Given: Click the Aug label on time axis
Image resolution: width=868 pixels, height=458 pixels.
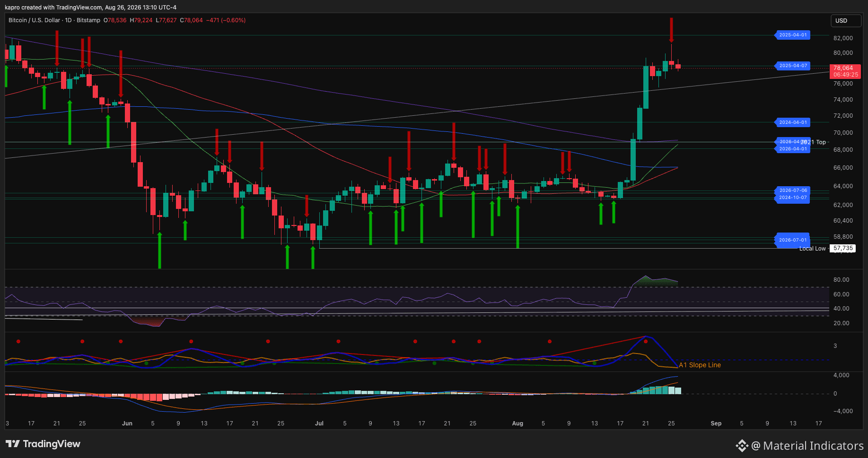Looking at the screenshot, I should [x=517, y=423].
